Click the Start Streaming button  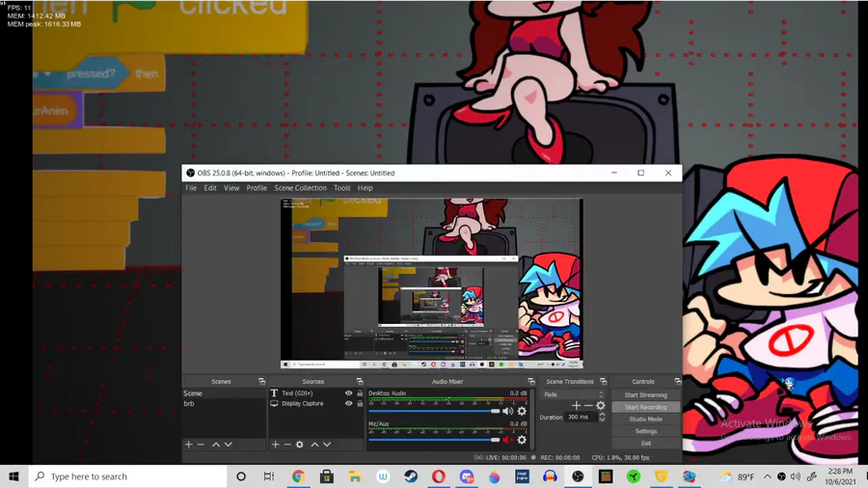tap(645, 395)
